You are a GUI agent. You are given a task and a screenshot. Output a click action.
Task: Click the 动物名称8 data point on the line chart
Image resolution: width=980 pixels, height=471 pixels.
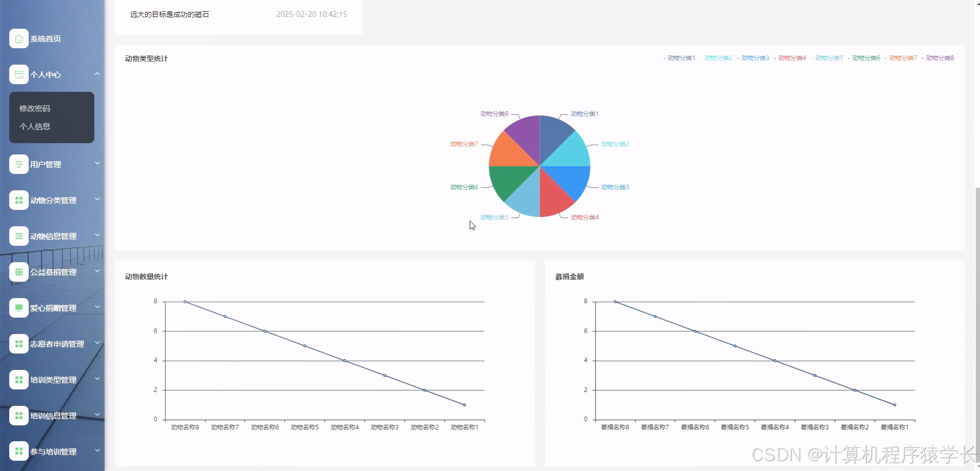[x=185, y=302]
